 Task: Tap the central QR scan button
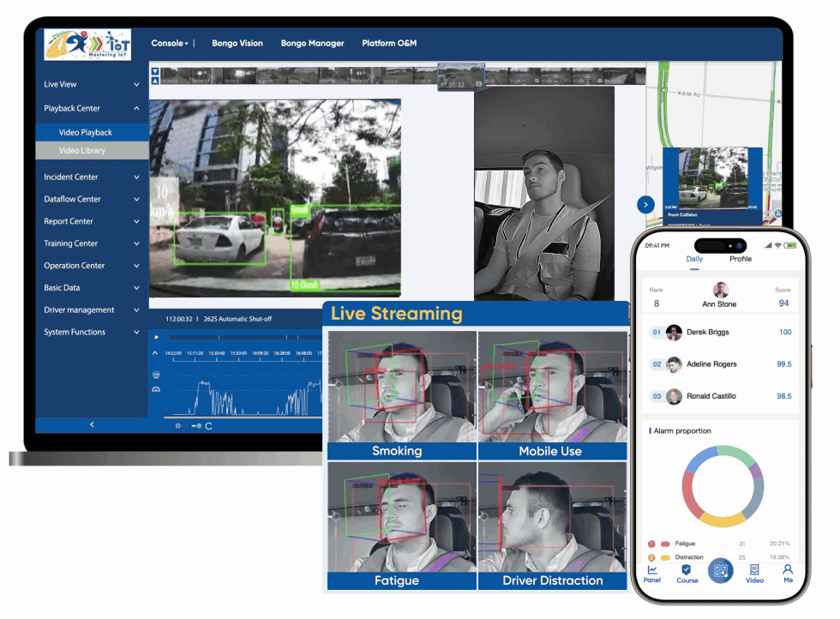pos(721,571)
